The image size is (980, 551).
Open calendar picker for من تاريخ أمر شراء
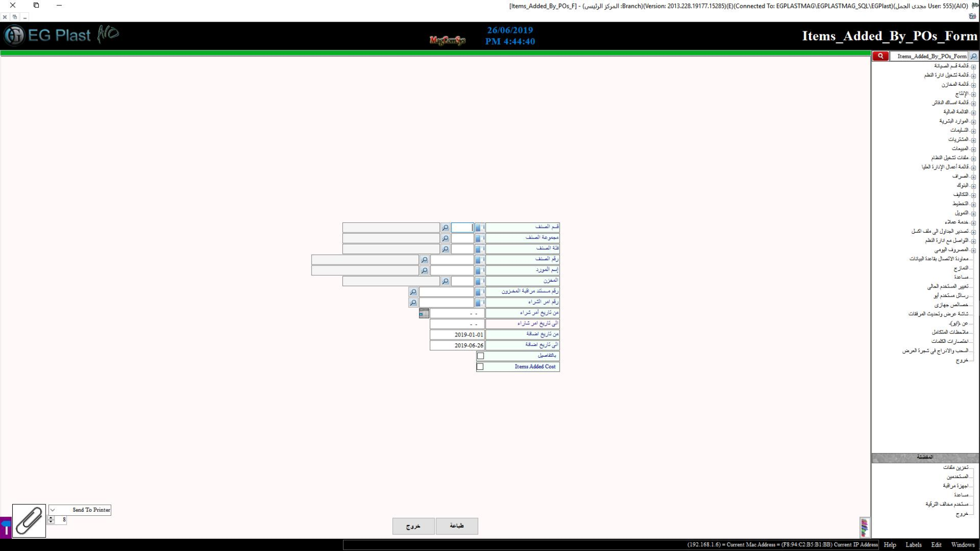point(424,313)
